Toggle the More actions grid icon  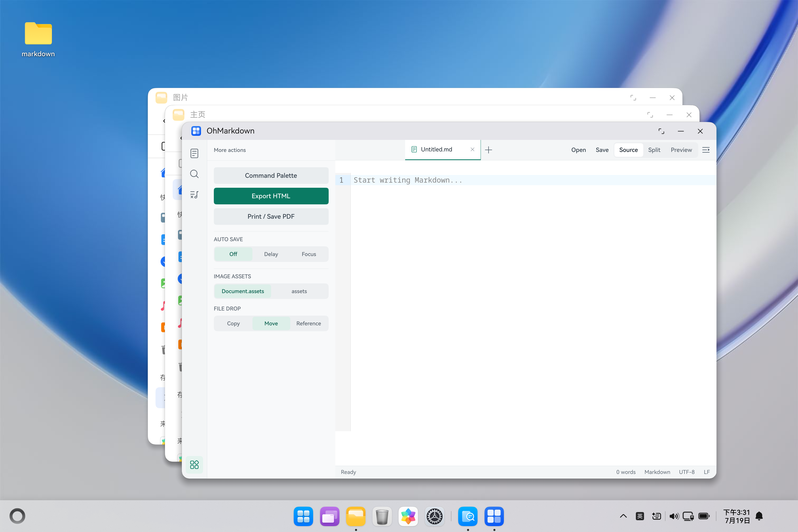(x=194, y=464)
